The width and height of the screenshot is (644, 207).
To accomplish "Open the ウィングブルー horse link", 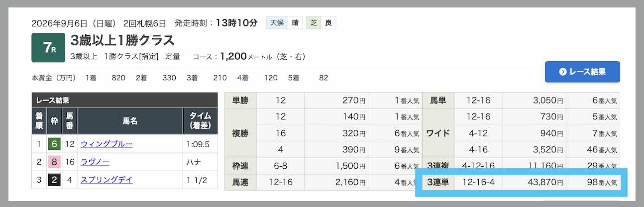I will point(107,144).
